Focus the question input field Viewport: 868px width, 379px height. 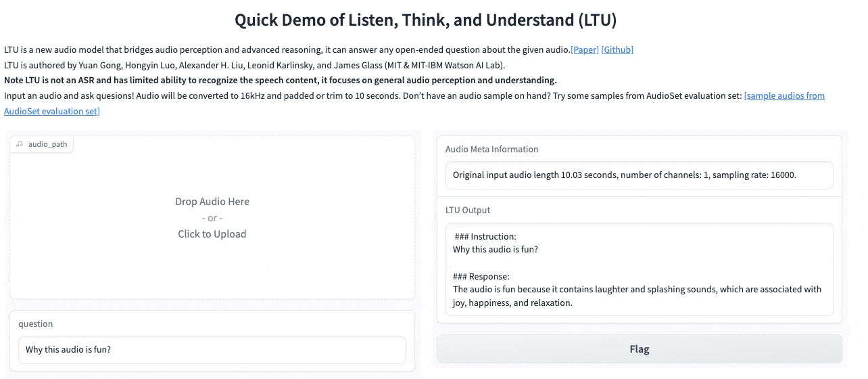(212, 350)
